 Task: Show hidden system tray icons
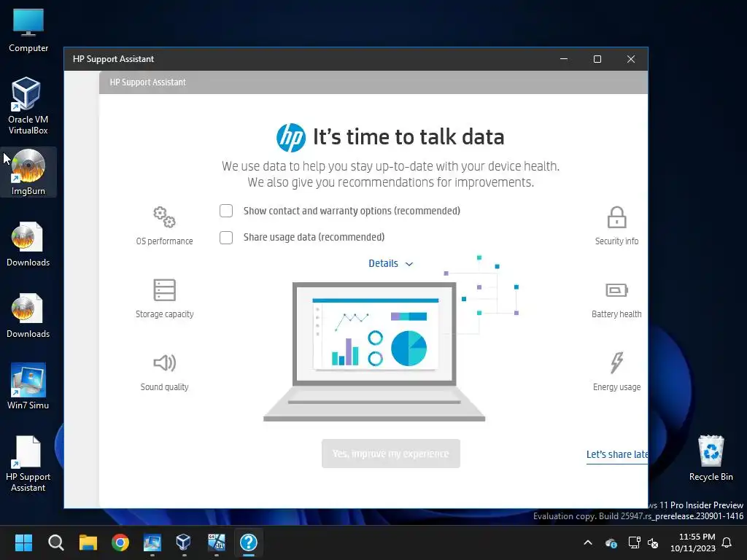[x=588, y=542]
